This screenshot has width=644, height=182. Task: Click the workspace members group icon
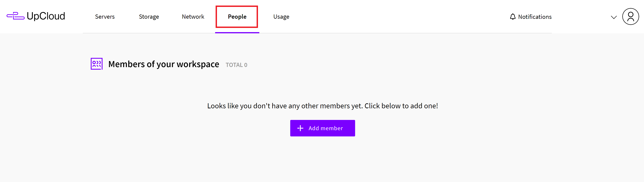pyautogui.click(x=96, y=64)
